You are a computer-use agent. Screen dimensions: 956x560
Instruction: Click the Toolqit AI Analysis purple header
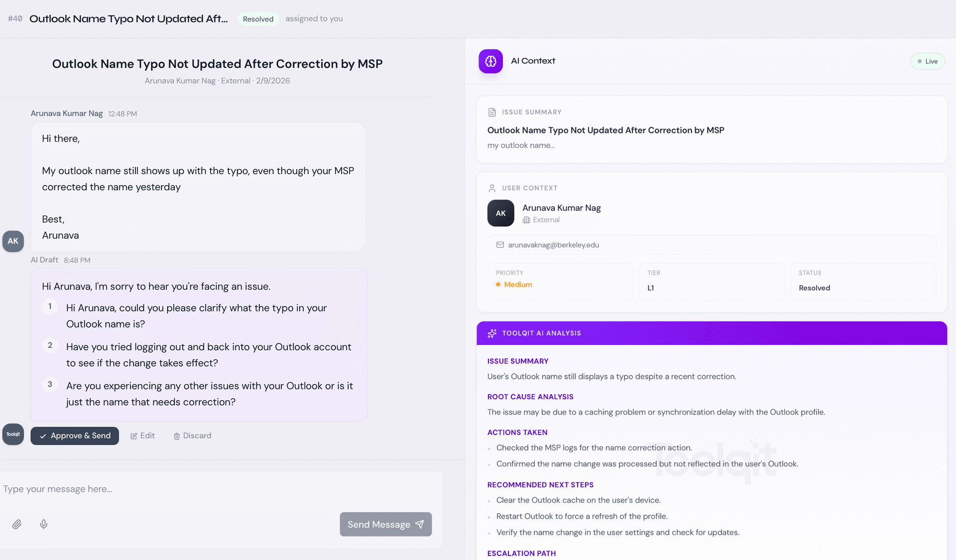tap(711, 334)
